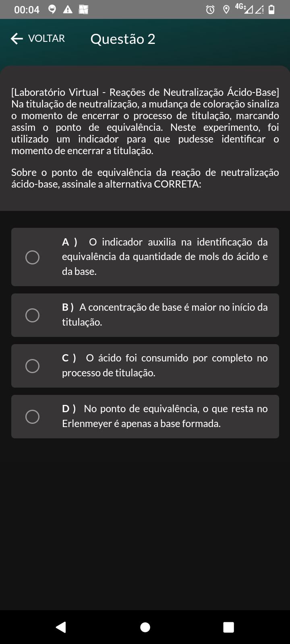Tap the battery status icon
This screenshot has height=644, width=290.
point(271,9)
